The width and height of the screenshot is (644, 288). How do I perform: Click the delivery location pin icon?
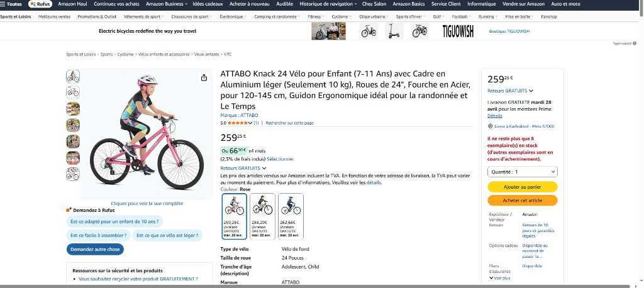pyautogui.click(x=490, y=126)
